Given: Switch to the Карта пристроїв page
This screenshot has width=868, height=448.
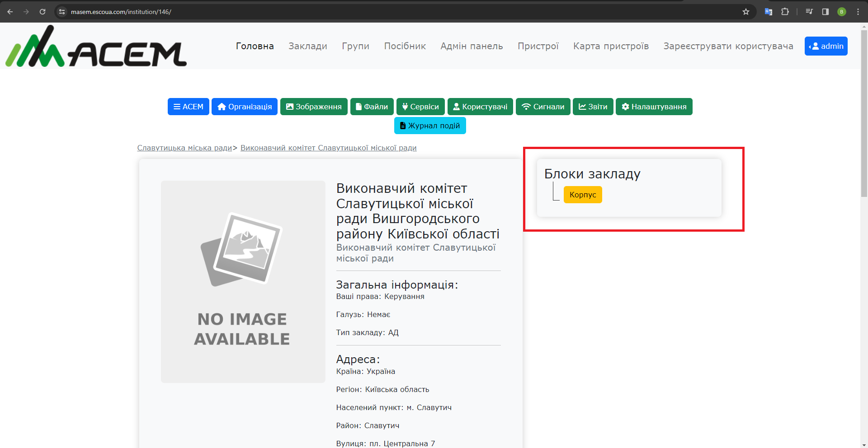Looking at the screenshot, I should [x=611, y=46].
